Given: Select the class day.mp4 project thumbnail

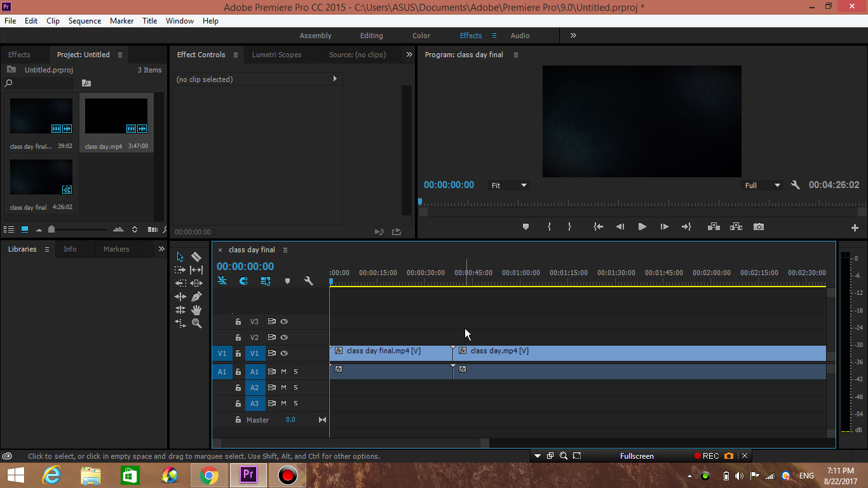Looking at the screenshot, I should [x=116, y=116].
